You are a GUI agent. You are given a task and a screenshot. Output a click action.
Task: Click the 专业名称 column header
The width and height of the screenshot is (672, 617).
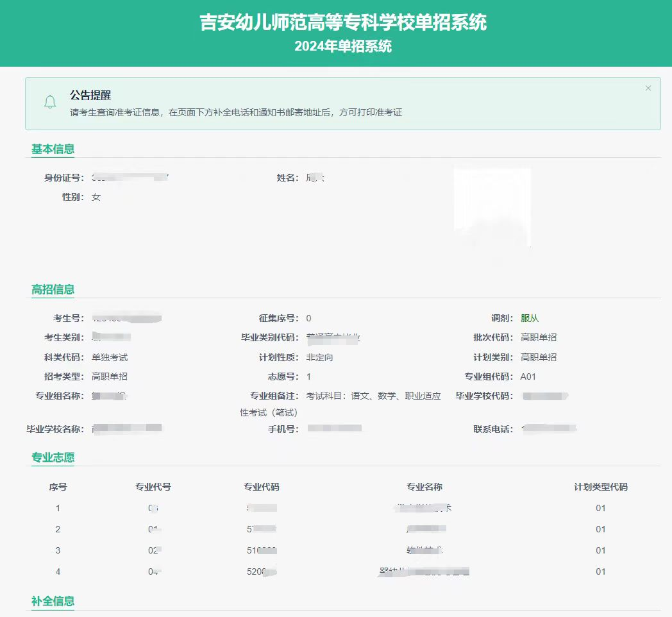pos(424,487)
